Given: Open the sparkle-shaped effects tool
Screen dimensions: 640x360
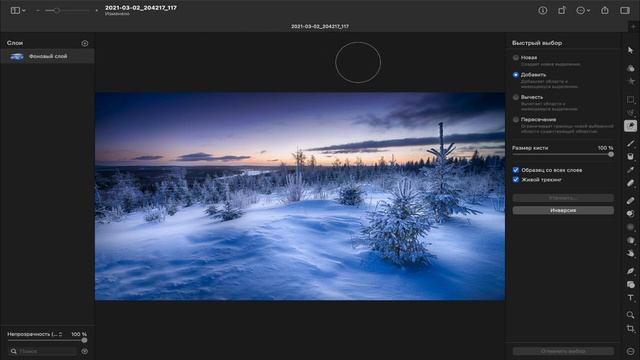Looking at the screenshot, I should pos(631,81).
